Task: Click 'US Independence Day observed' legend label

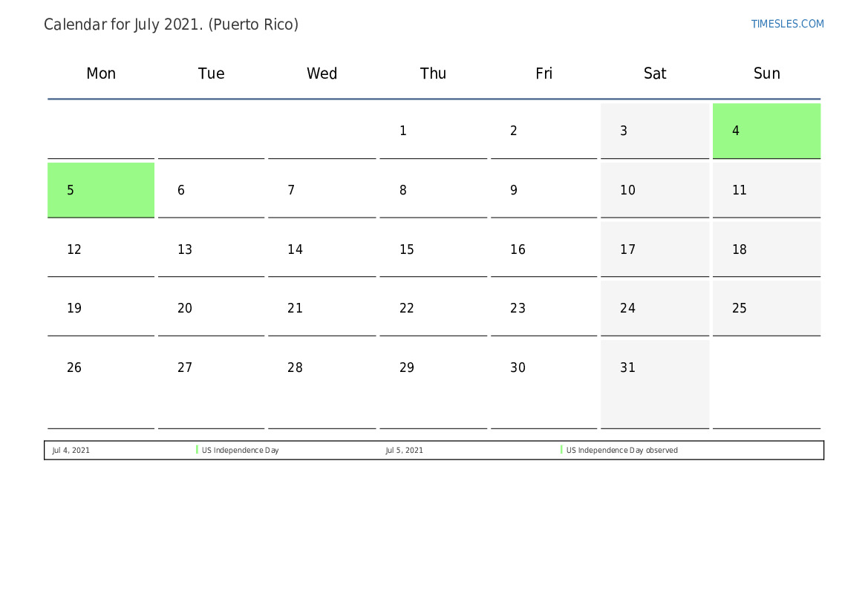Action: click(x=621, y=450)
